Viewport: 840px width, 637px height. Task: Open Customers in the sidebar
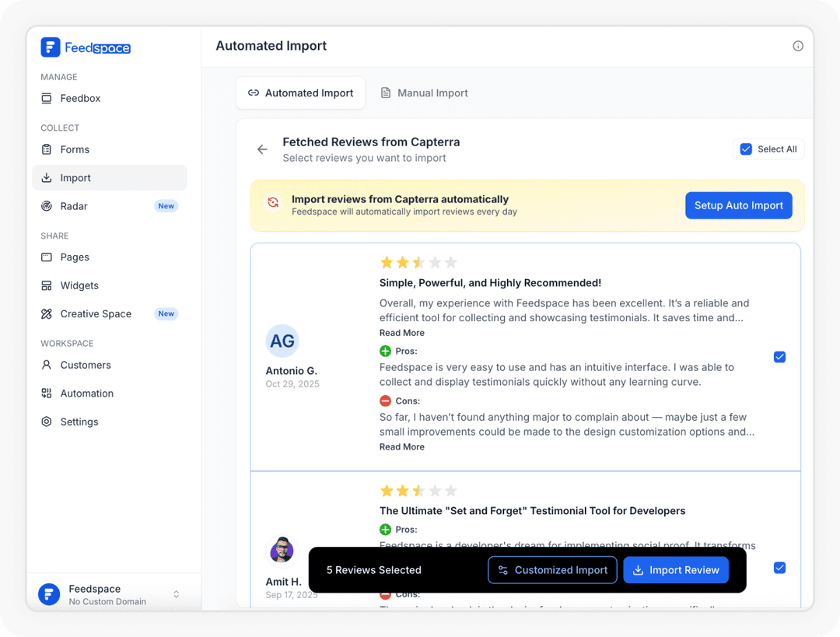coord(110,365)
